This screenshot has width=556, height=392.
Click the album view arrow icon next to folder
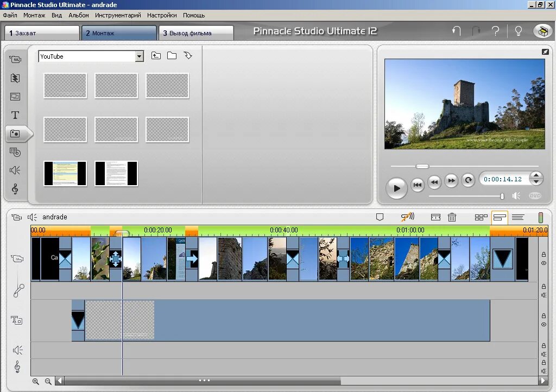(188, 55)
